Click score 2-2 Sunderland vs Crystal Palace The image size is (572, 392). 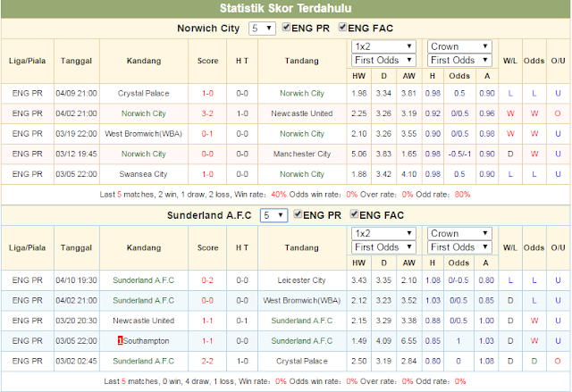(x=207, y=361)
